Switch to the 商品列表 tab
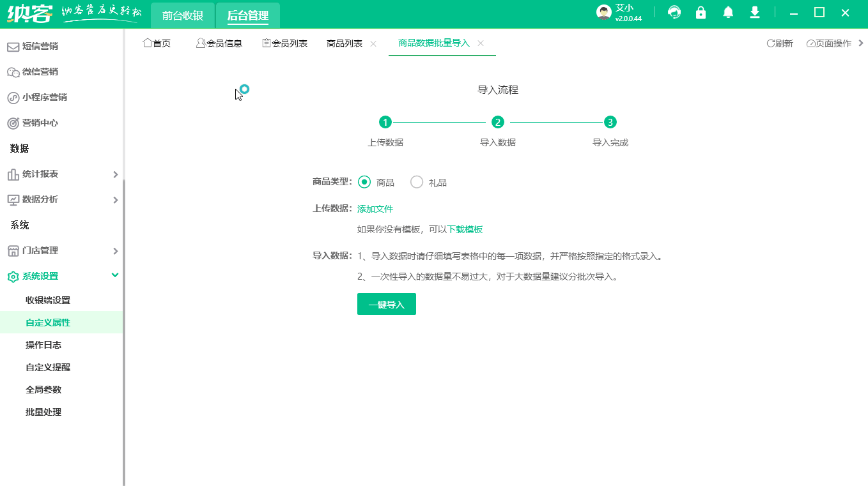Image resolution: width=868 pixels, height=486 pixels. 344,43
